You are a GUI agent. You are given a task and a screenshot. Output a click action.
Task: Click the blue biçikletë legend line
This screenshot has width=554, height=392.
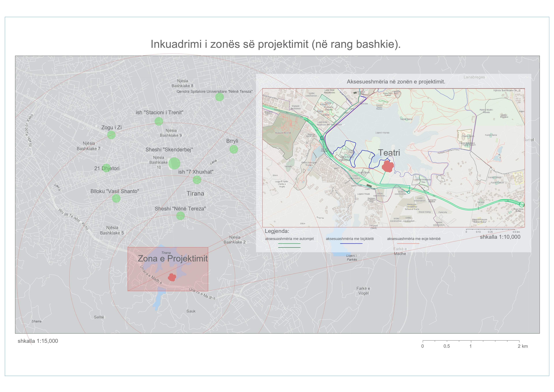click(x=351, y=243)
